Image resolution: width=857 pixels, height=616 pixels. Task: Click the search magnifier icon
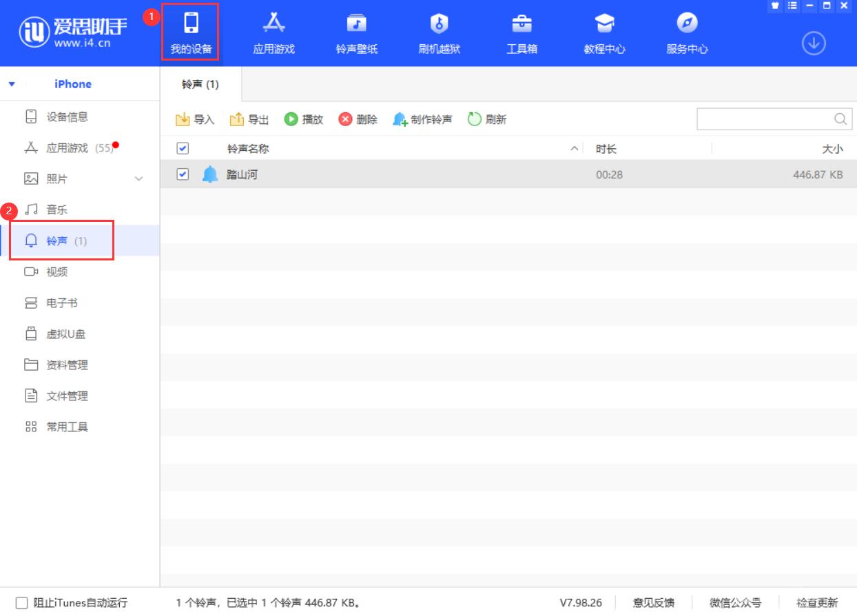click(x=840, y=119)
